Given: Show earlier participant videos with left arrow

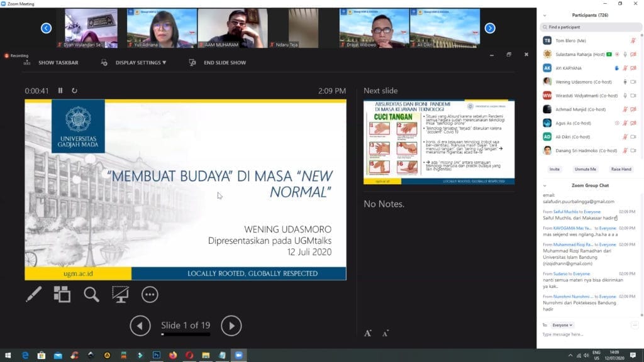Looking at the screenshot, I should (x=46, y=28).
